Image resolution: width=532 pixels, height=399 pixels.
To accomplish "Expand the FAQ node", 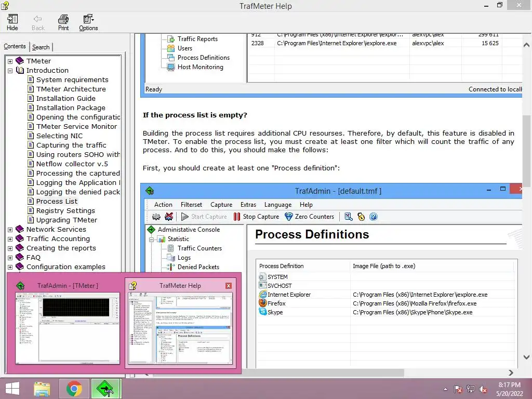I will [10, 258].
